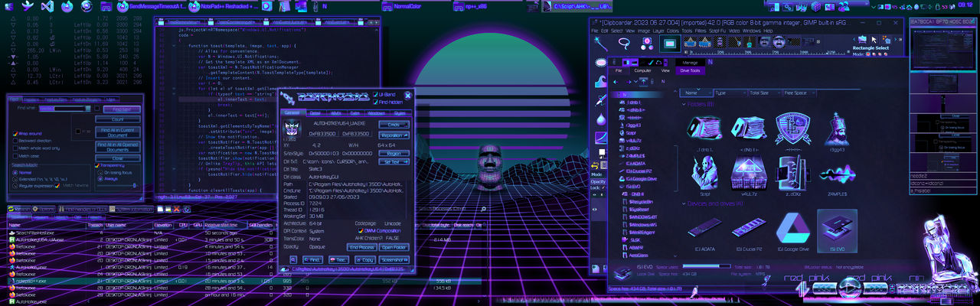Click the wave icon in GIMP toolbox
The height and width of the screenshot is (306, 980).
tap(601, 81)
